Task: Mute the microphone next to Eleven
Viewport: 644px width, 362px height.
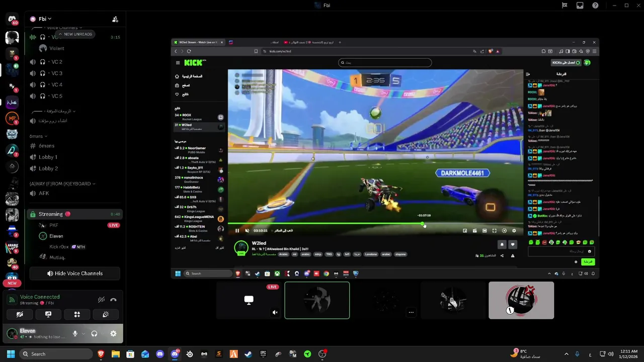Action: (x=75, y=333)
